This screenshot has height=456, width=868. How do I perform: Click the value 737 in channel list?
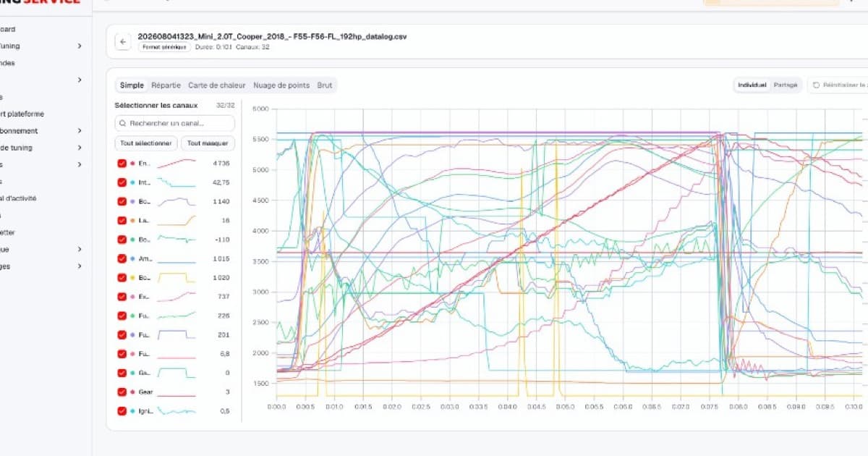[224, 297]
